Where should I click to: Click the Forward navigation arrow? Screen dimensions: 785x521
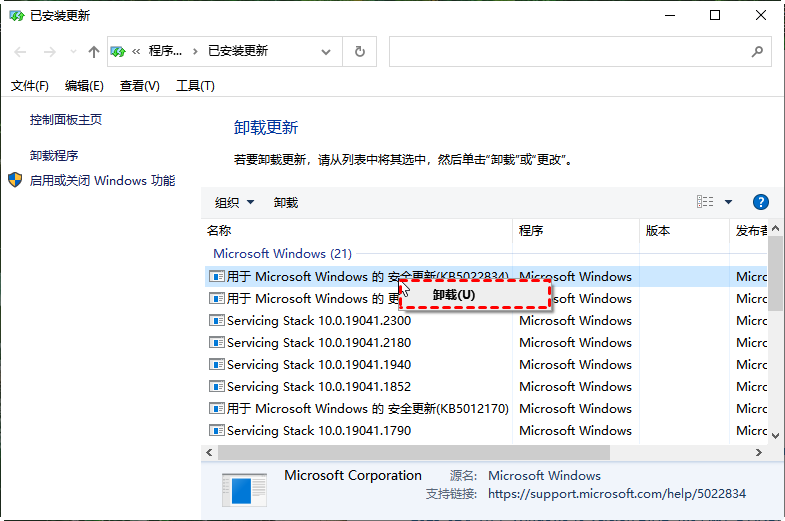[50, 52]
